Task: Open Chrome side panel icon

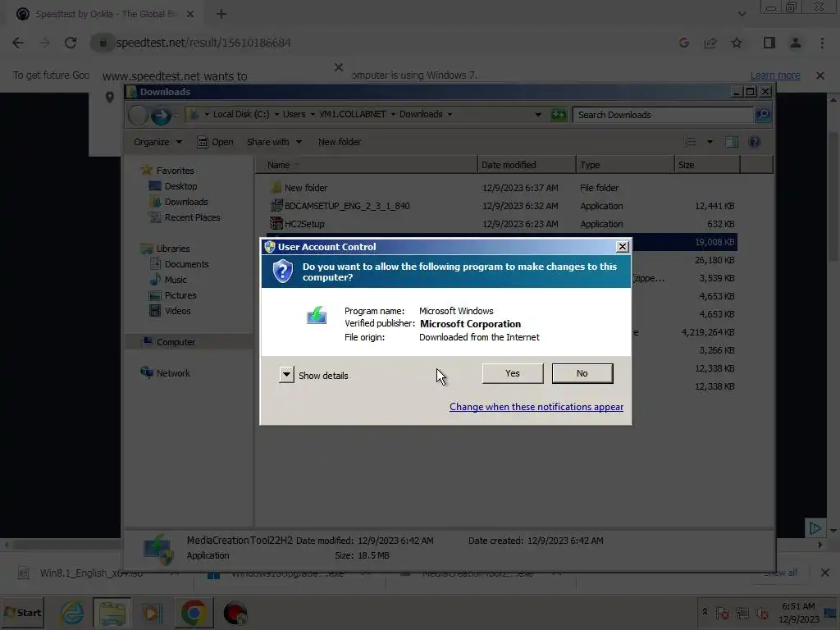Action: coord(769,43)
